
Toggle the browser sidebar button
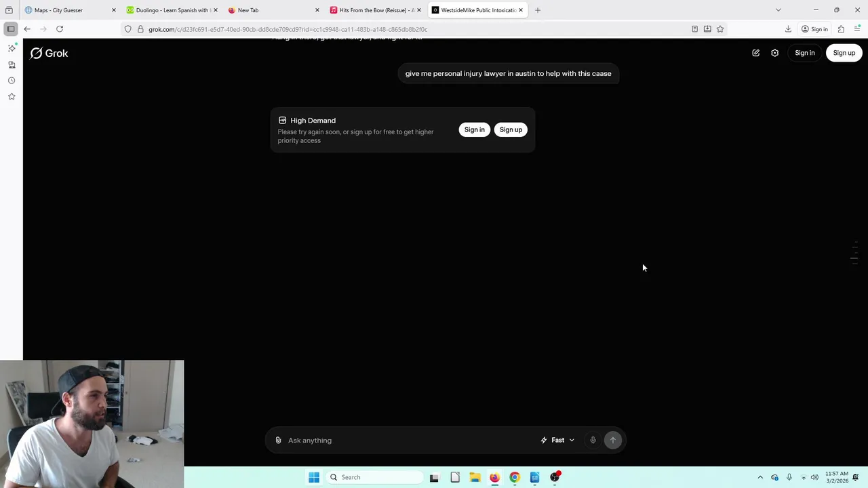coord(11,29)
